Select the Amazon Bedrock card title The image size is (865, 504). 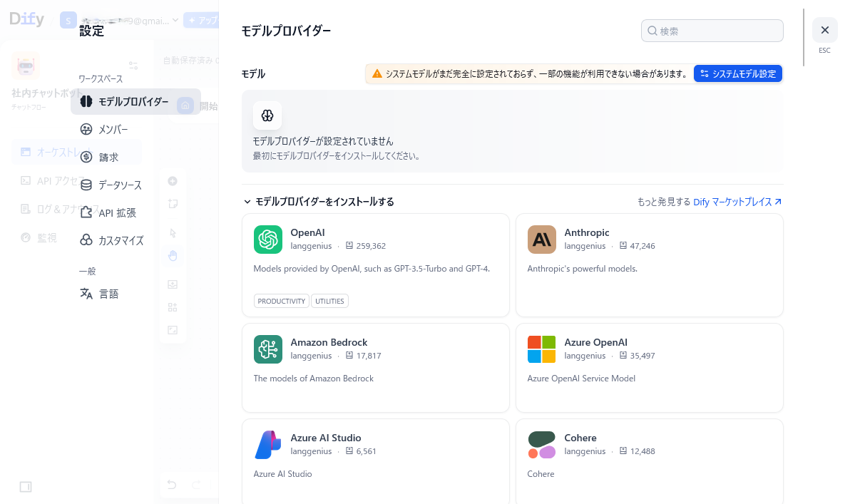[x=329, y=342]
